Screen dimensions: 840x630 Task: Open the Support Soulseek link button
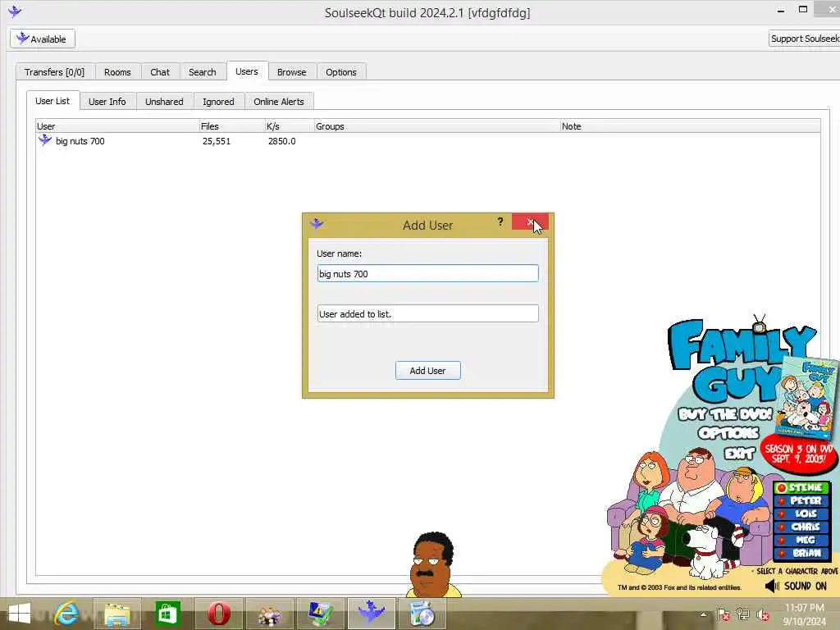pos(804,39)
